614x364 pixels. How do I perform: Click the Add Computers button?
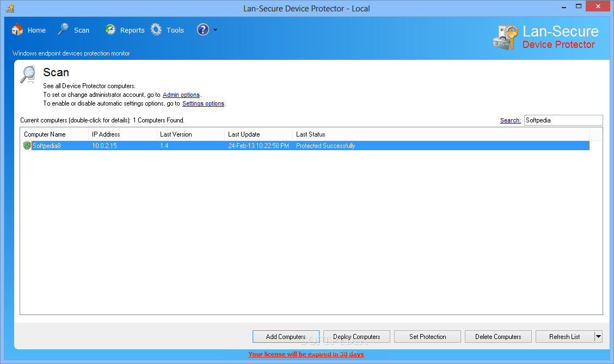point(286,337)
